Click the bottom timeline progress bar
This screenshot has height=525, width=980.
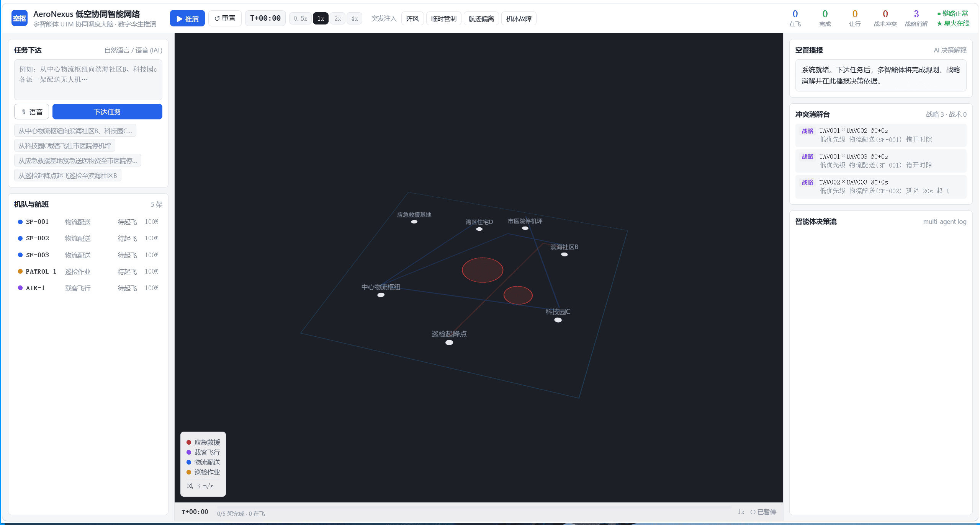pos(474,507)
